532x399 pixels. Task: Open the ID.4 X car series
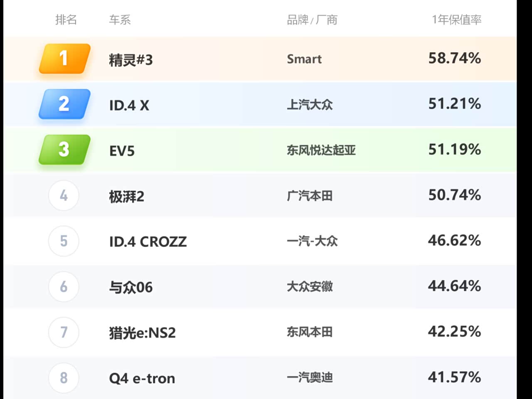129,106
